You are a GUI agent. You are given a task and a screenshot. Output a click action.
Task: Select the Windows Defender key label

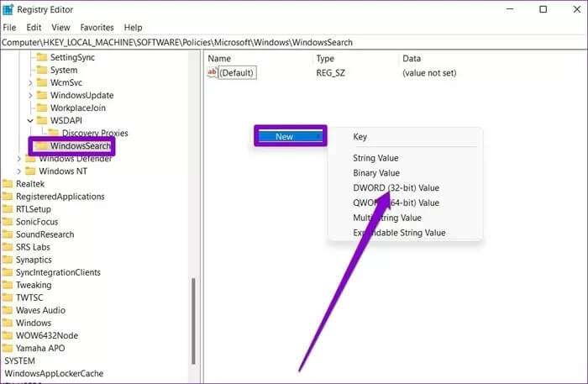point(75,159)
